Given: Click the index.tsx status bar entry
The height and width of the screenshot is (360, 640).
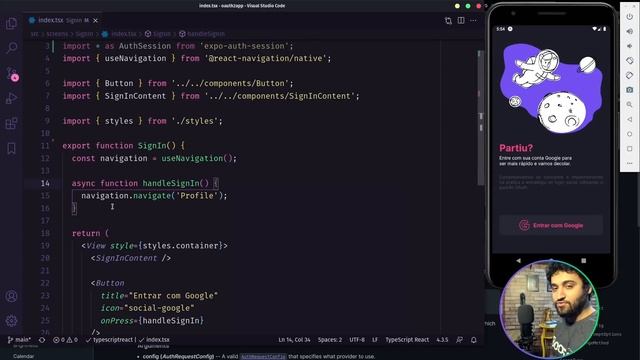Looking at the screenshot, I should point(154,340).
